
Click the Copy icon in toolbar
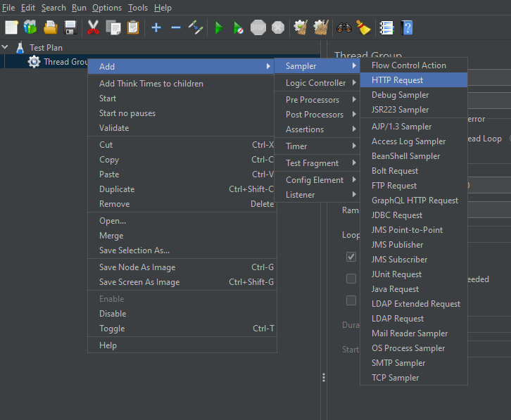[x=113, y=27]
